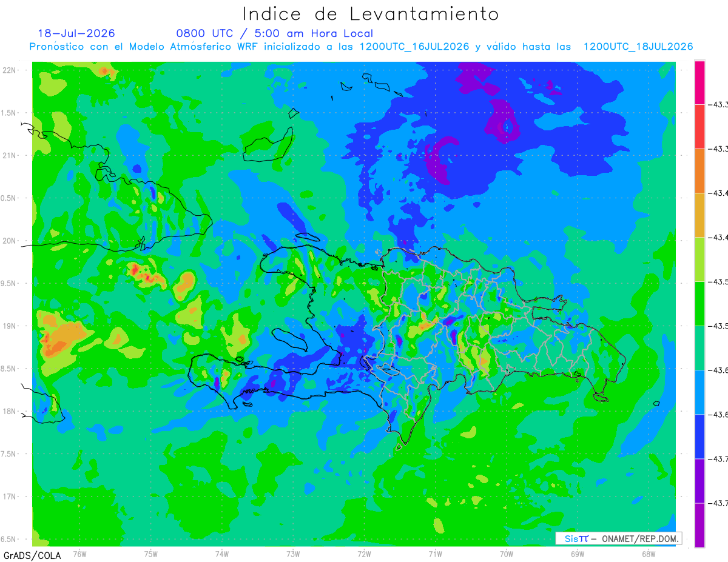Click the 76W longitude label
The height and width of the screenshot is (562, 728).
click(x=79, y=554)
